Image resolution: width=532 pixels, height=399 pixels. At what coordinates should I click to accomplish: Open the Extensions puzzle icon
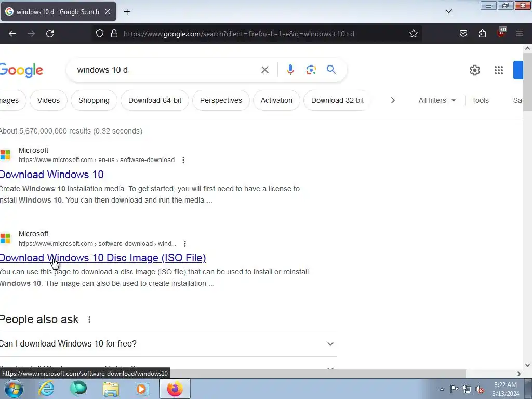[482, 34]
